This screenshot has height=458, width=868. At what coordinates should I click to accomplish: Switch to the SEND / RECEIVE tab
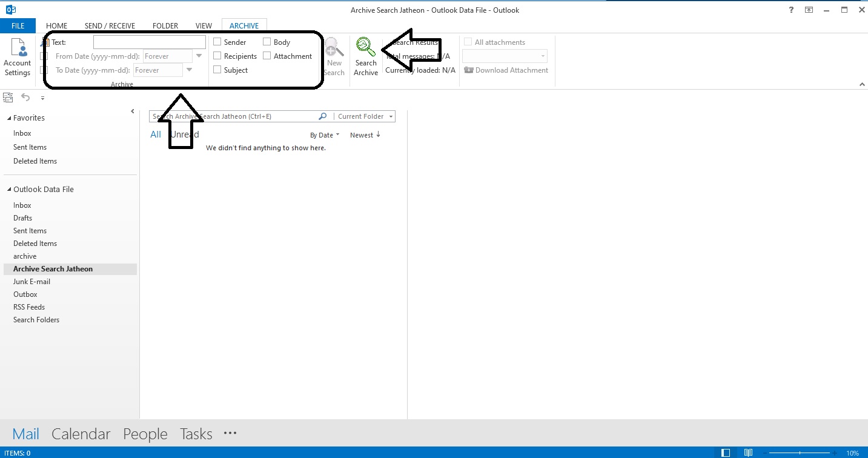tap(110, 26)
